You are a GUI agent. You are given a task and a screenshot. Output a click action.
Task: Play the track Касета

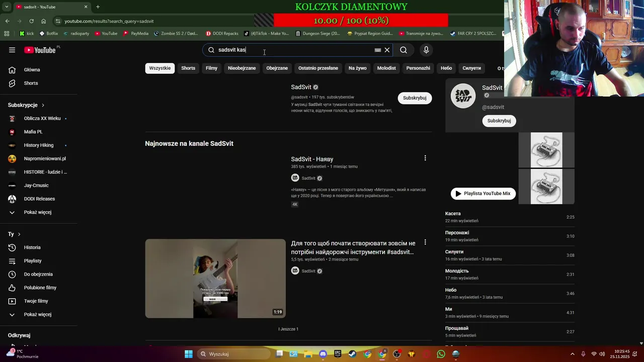510,217
